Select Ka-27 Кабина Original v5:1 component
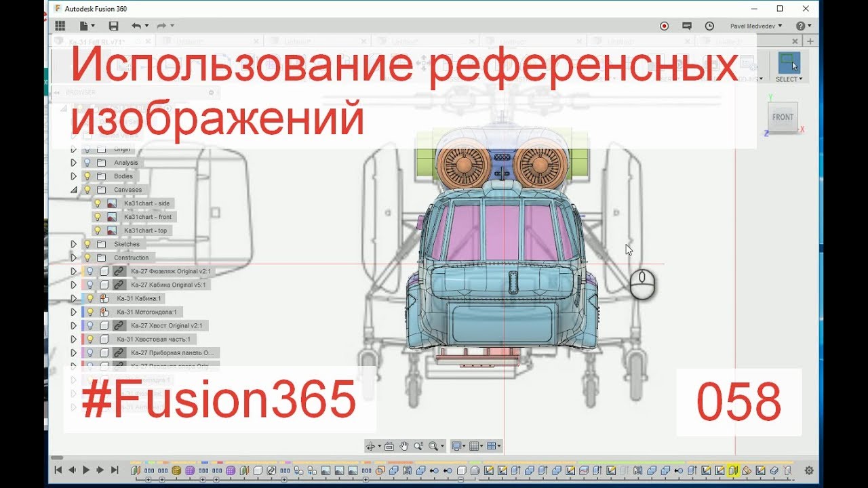The width and height of the screenshot is (868, 488). [168, 285]
